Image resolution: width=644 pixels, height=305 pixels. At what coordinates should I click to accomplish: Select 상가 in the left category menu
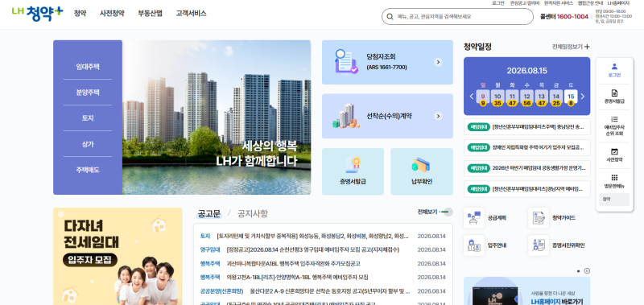pyautogui.click(x=88, y=144)
